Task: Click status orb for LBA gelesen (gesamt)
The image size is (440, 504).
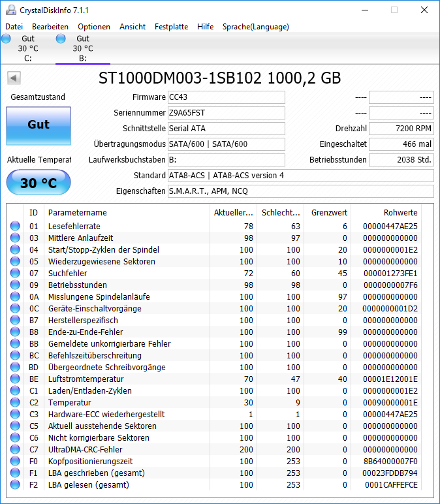Action: (x=15, y=484)
